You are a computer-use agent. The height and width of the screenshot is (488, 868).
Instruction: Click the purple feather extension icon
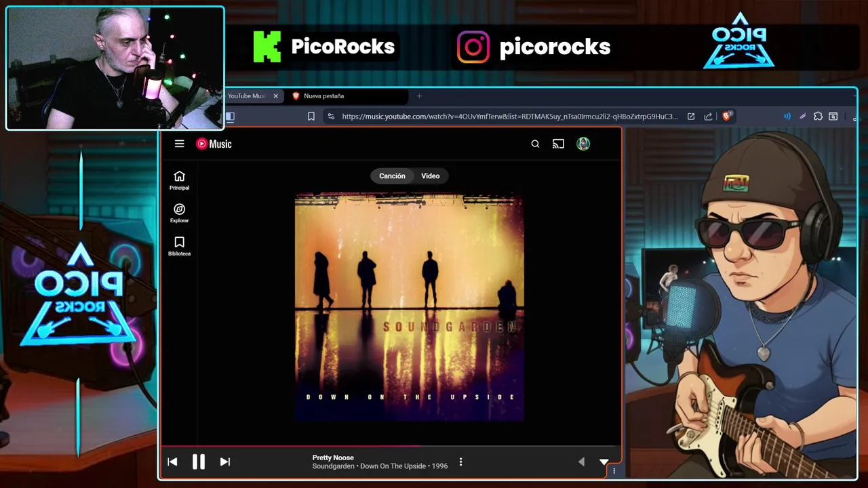802,117
